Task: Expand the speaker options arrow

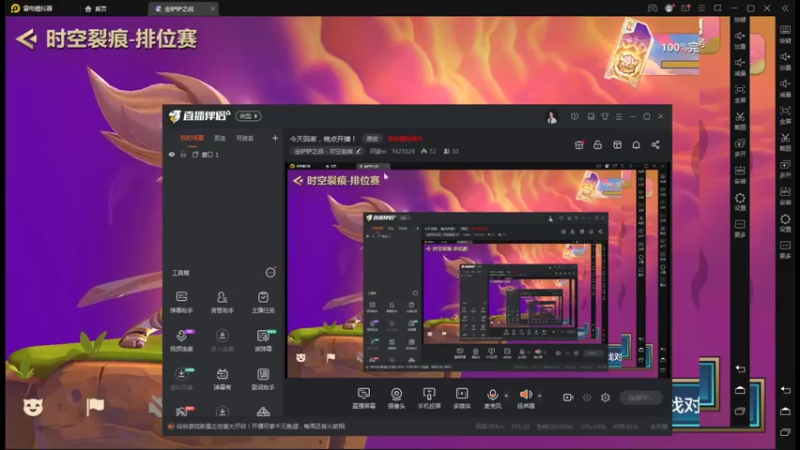Action: click(x=539, y=395)
